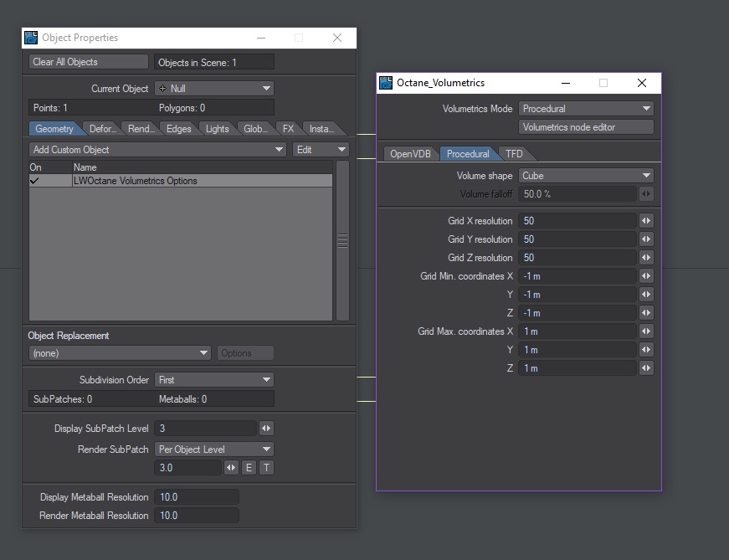
Task: Switch to the Edges tab
Action: 179,129
